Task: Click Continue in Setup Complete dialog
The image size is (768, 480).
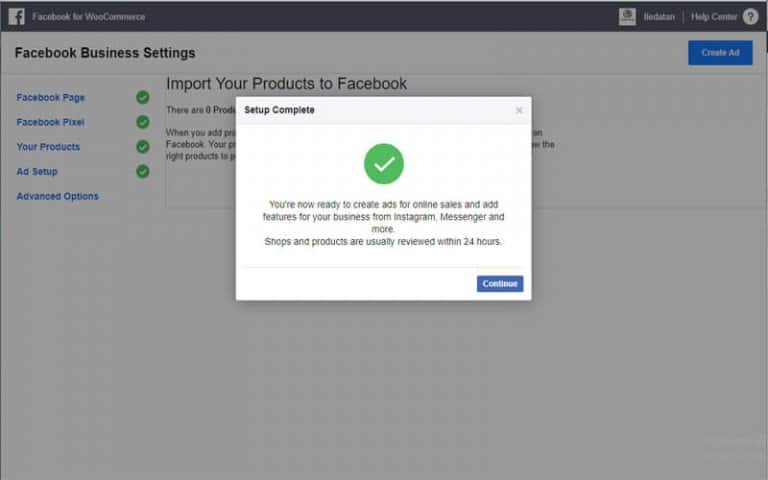Action: click(500, 284)
